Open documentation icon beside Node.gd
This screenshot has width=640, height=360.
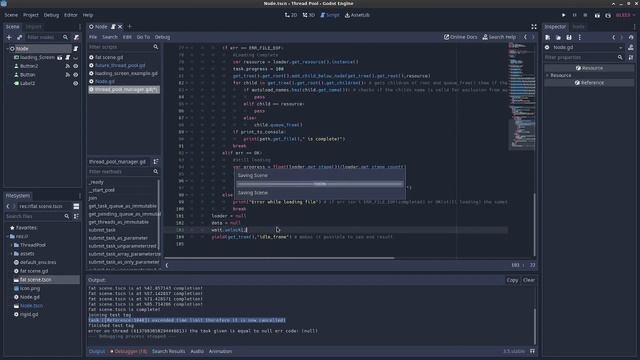tap(631, 47)
